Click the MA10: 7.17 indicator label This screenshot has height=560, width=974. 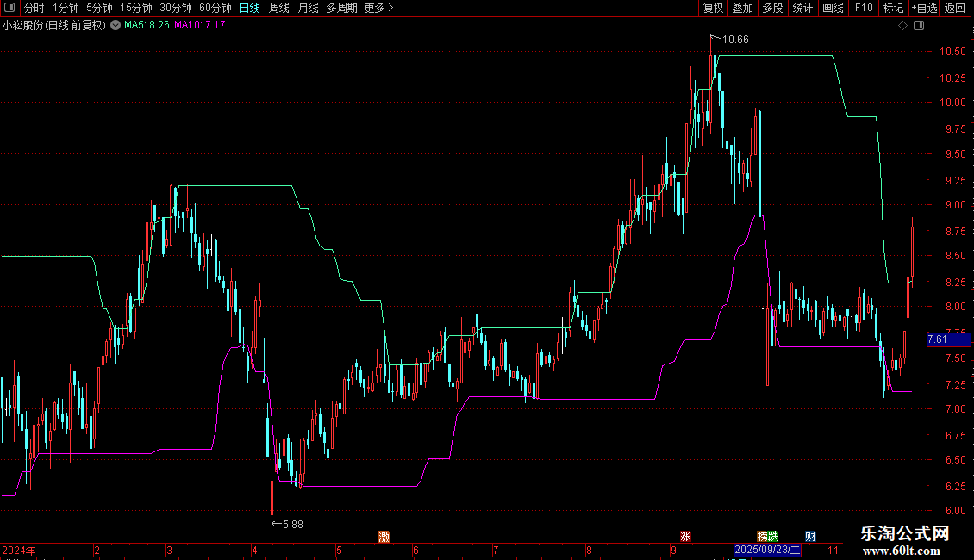200,26
